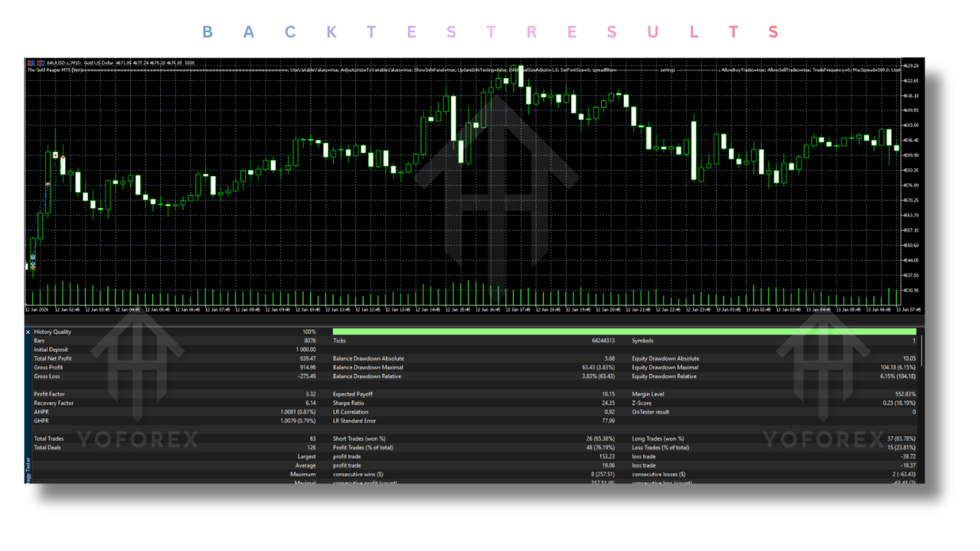The height and width of the screenshot is (551, 980).
Task: Select Equity Drawdown Absolute value 10.05
Action: (909, 359)
